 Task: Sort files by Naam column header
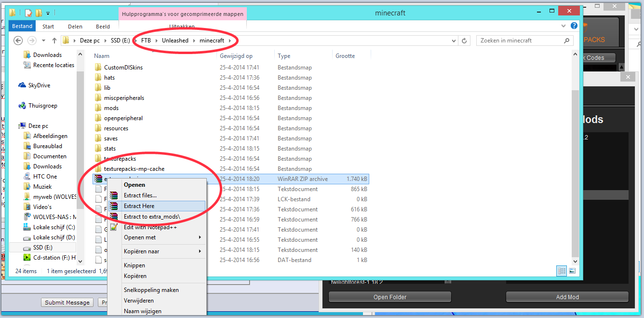click(102, 56)
